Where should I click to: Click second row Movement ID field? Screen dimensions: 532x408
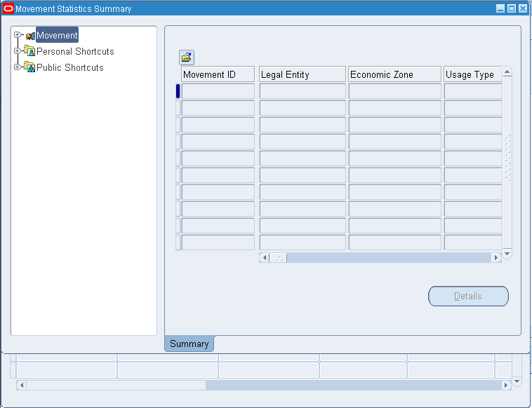tap(218, 108)
